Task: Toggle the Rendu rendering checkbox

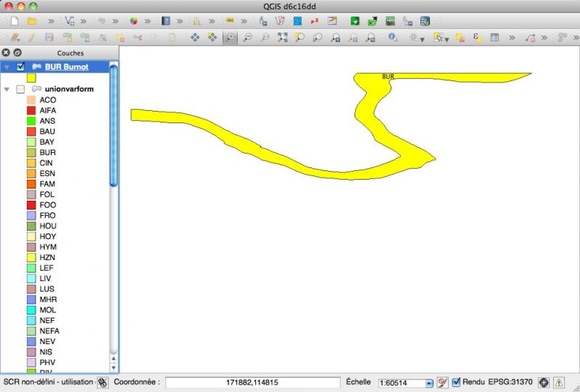Action: 456,382
